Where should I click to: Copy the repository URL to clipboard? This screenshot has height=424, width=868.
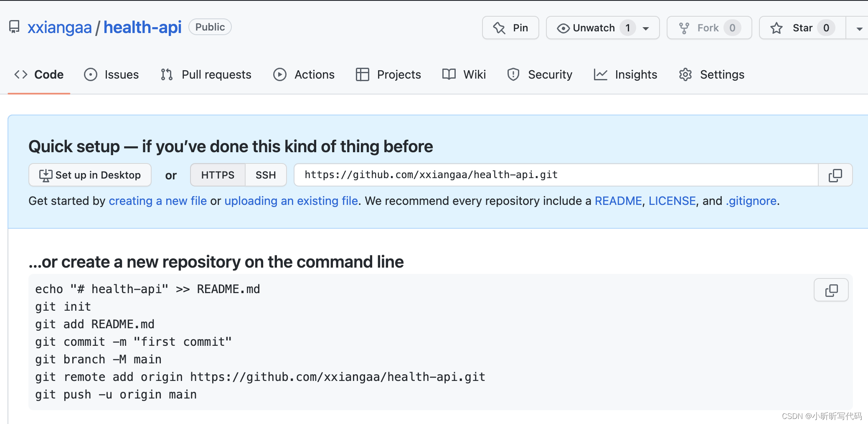(x=835, y=175)
